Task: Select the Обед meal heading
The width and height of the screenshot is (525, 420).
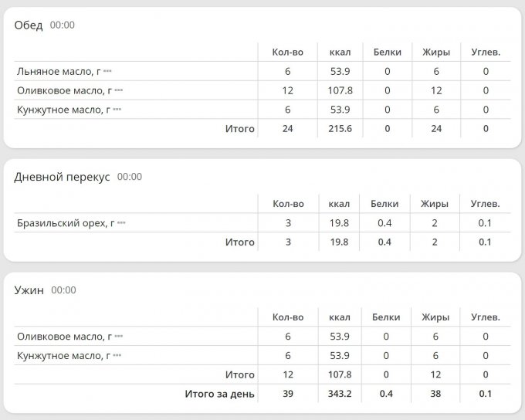Action: coord(29,25)
